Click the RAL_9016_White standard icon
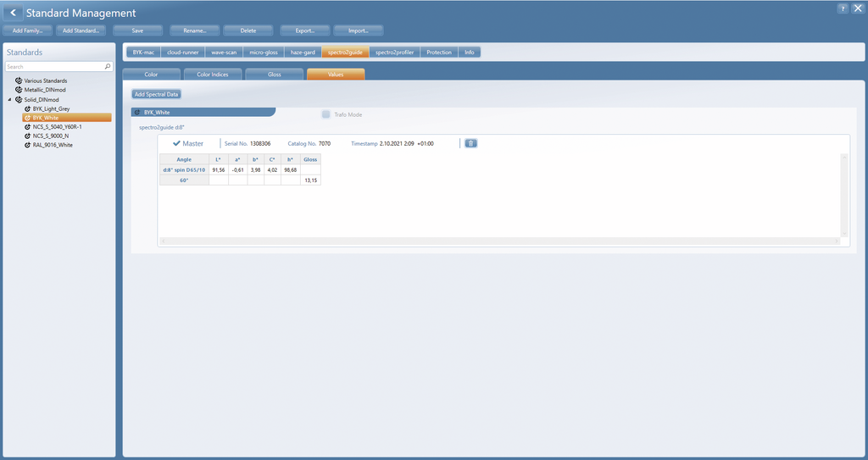Viewport: 868px width, 460px height. pos(28,145)
